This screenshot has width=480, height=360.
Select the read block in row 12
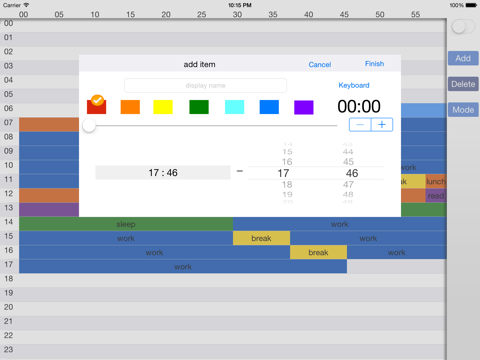coord(436,196)
